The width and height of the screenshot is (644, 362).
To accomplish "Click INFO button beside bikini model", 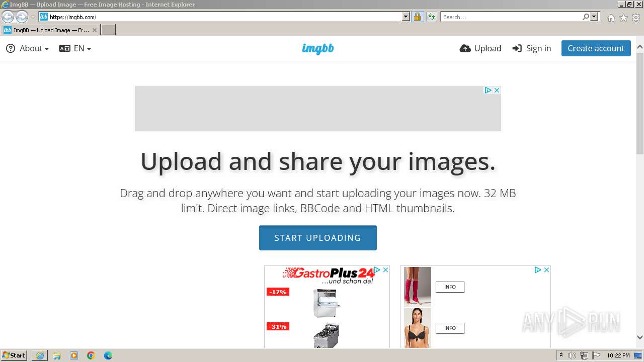I will [450, 328].
